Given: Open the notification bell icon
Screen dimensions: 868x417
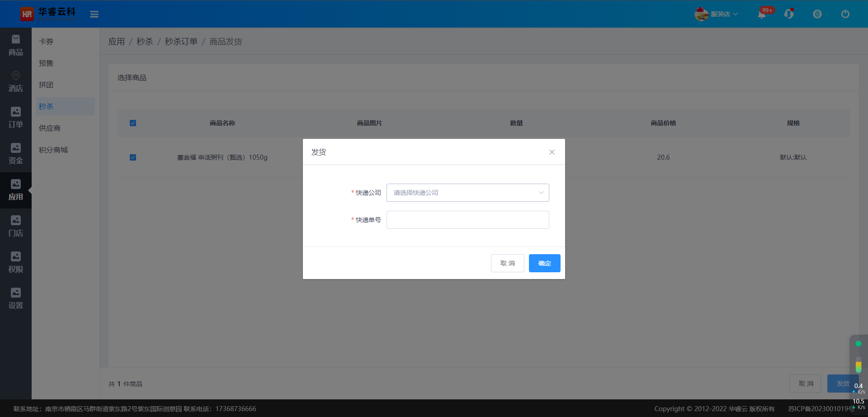Looking at the screenshot, I should (762, 14).
